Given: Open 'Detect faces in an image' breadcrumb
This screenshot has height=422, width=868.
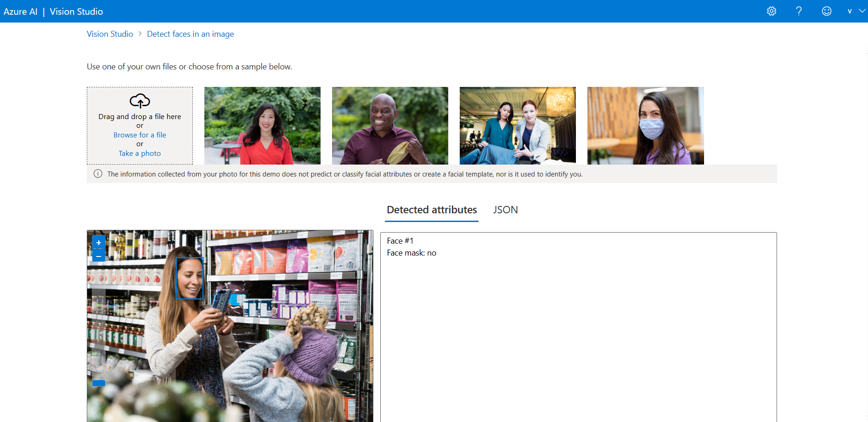Looking at the screenshot, I should [190, 34].
